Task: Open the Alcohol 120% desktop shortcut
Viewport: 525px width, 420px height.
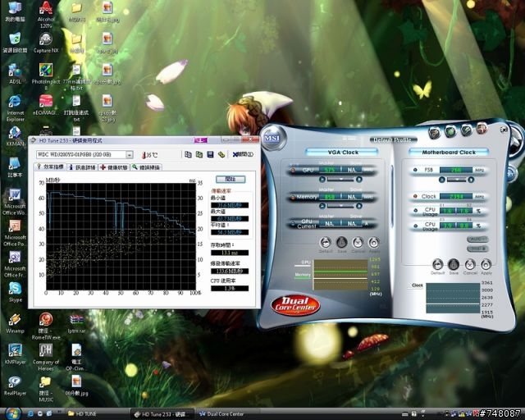Action: (46, 15)
